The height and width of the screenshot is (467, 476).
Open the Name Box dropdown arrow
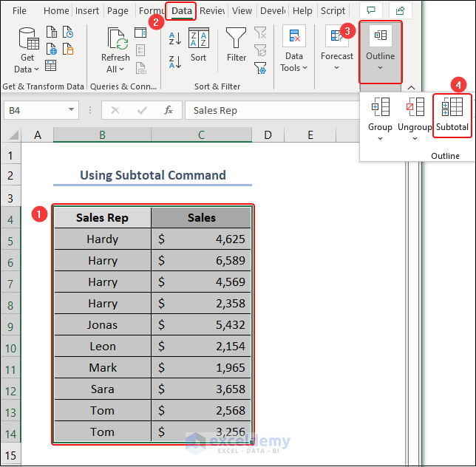(72, 110)
